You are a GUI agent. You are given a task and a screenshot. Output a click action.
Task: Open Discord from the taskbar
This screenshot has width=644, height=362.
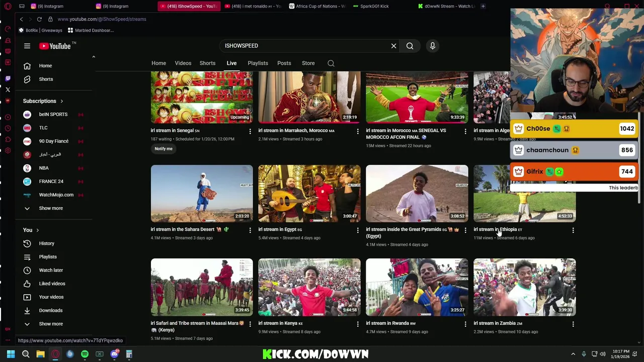114,354
